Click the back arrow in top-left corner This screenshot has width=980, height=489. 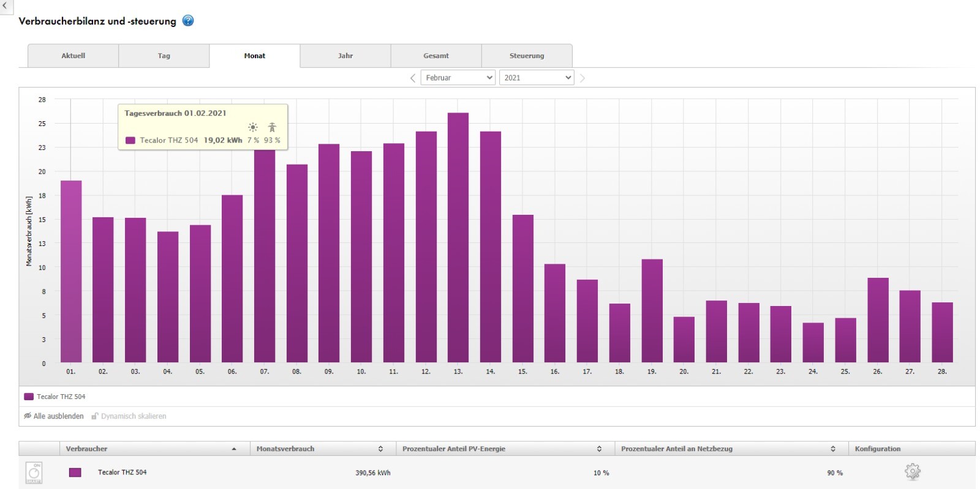(x=6, y=6)
